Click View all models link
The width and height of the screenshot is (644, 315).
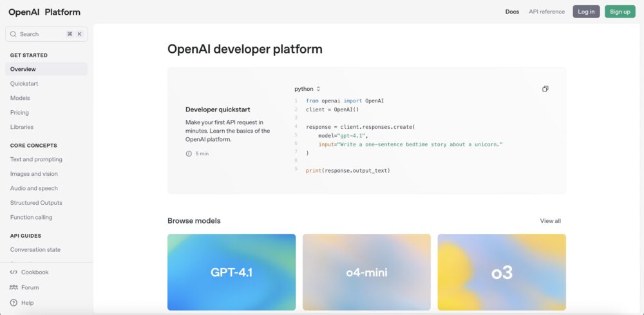click(551, 221)
